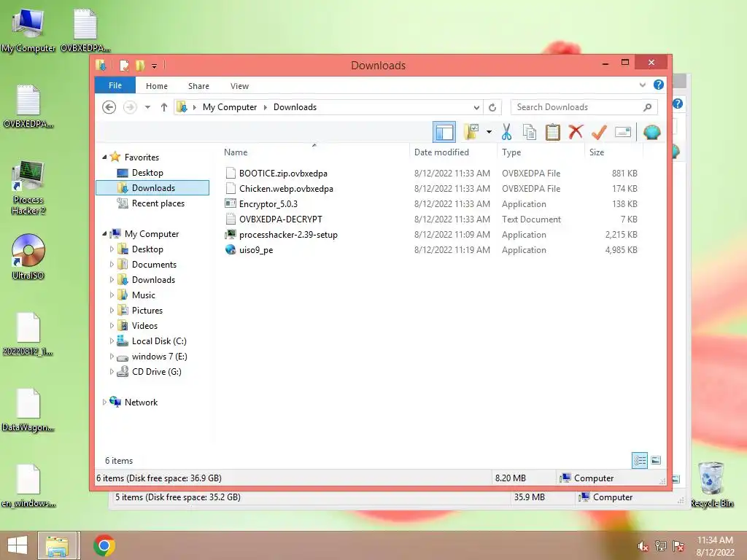Open the File ribbon tab
This screenshot has width=747, height=560.
click(x=115, y=85)
